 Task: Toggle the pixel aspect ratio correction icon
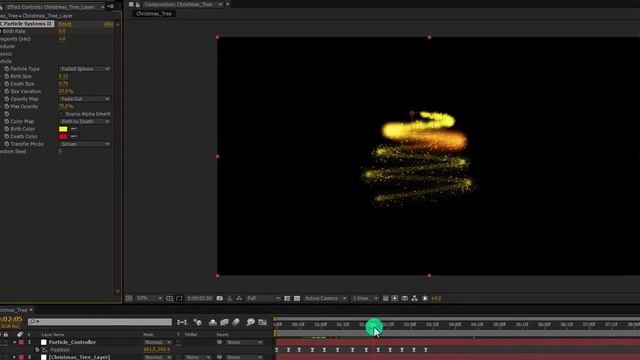coord(385,299)
